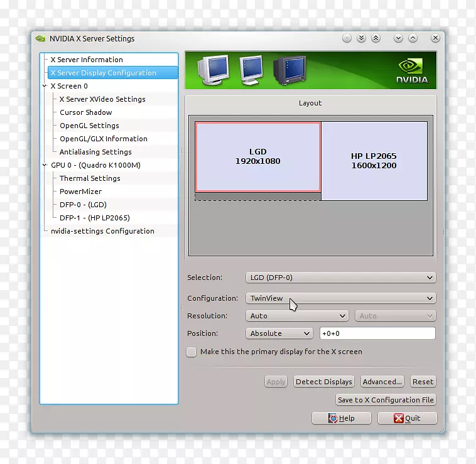
Task: Click the position offset field showing +0+0
Action: tap(377, 333)
